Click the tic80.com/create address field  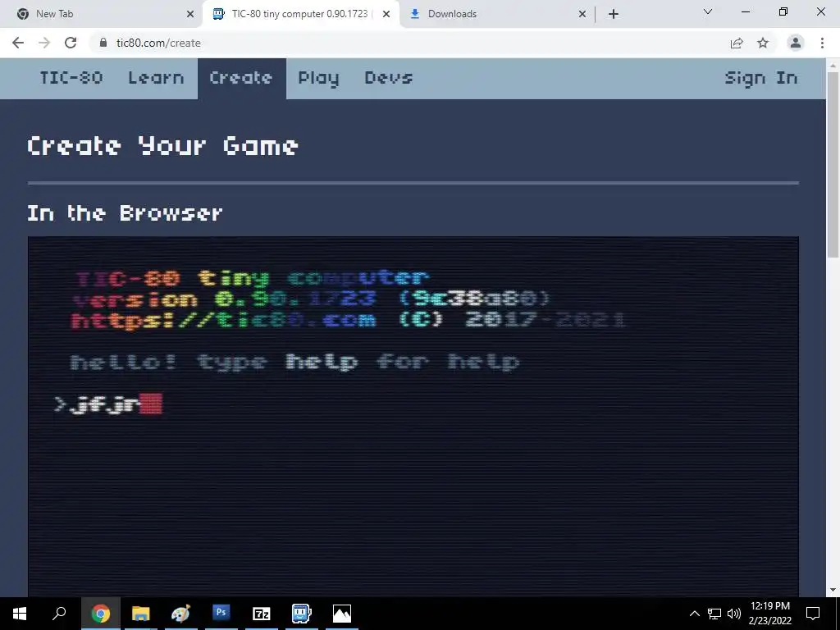407,43
